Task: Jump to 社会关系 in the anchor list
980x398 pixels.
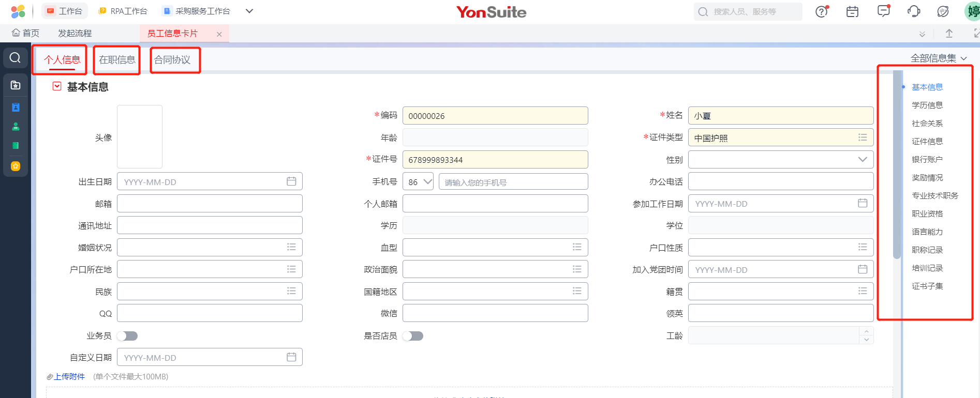Action: [x=927, y=123]
